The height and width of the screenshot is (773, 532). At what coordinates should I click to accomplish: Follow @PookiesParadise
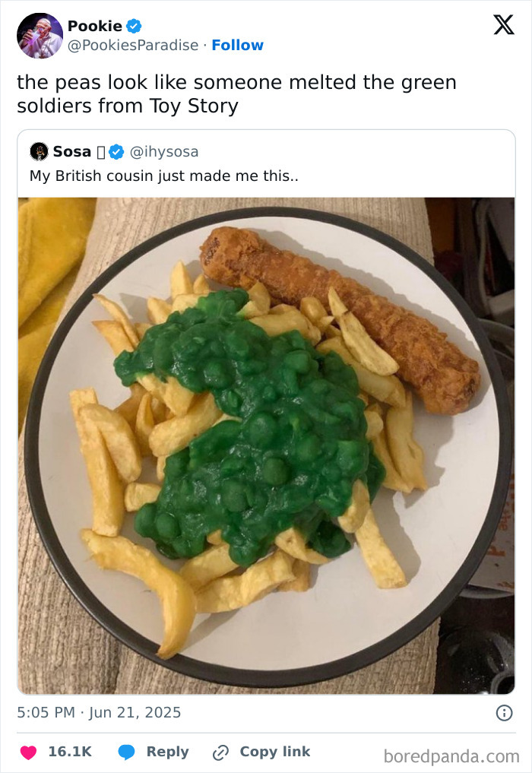tap(238, 45)
